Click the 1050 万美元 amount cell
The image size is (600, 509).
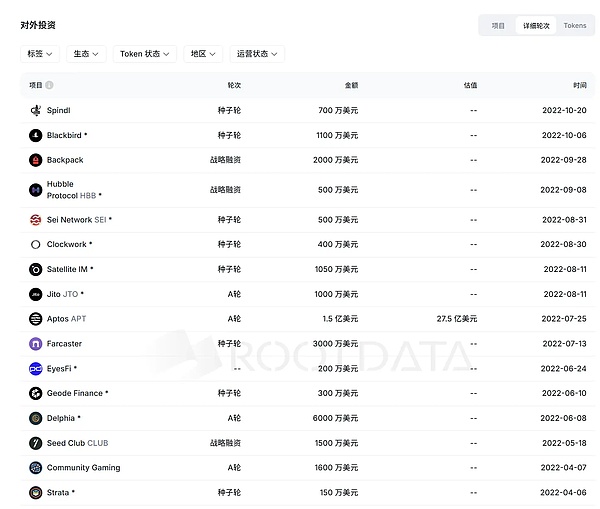click(336, 269)
